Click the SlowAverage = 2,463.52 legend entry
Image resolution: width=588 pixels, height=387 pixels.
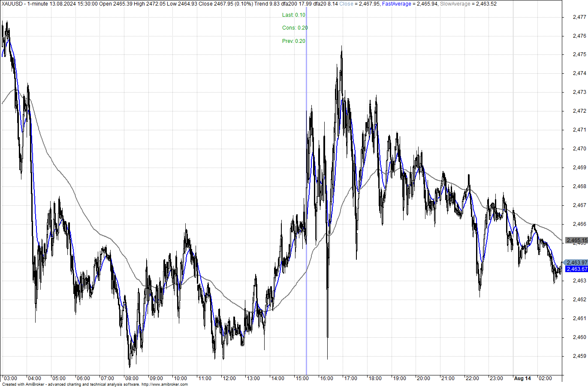[x=468, y=4]
